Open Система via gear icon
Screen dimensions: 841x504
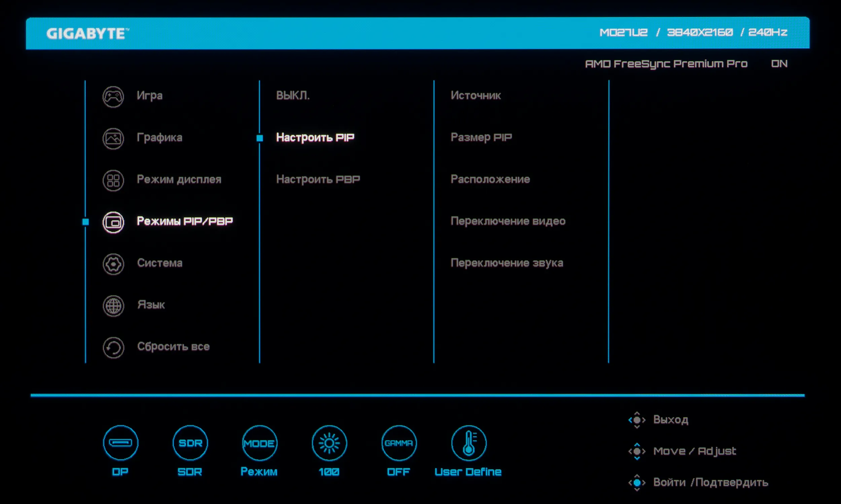point(113,264)
